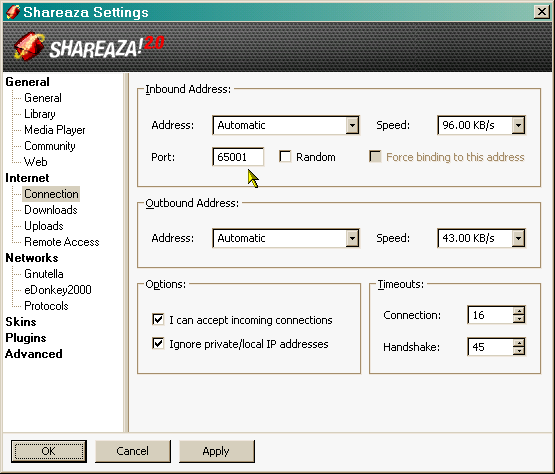Increase the Handshake timeout with up arrow
Viewport: 555px width, 474px height.
(x=519, y=343)
